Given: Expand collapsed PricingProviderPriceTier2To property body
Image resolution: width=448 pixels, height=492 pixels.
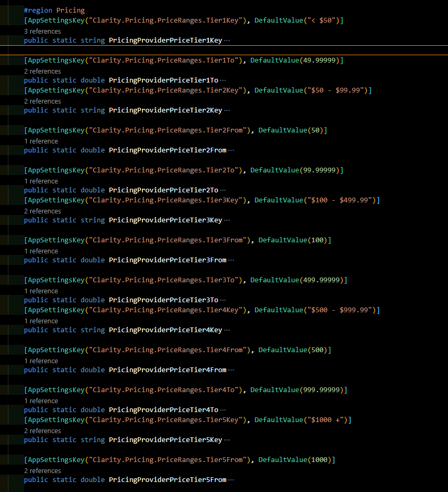Looking at the screenshot, I should [x=223, y=190].
